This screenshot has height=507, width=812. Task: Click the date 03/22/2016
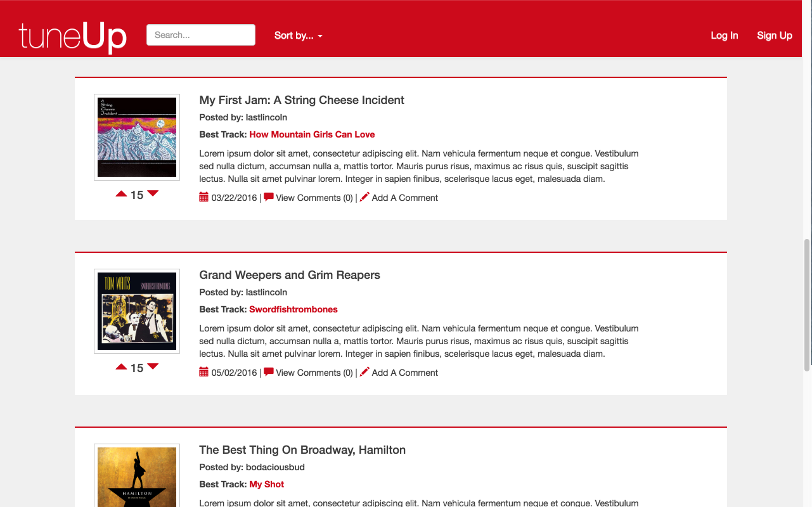[235, 198]
